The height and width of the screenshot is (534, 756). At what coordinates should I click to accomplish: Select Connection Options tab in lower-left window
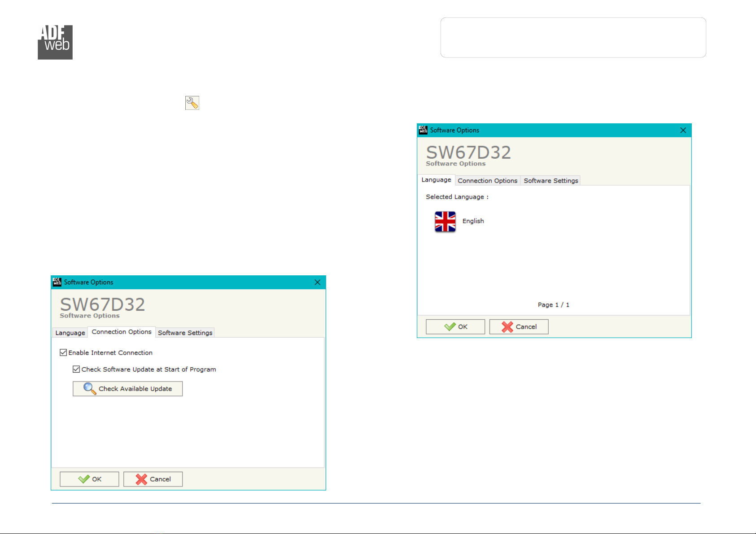(122, 332)
